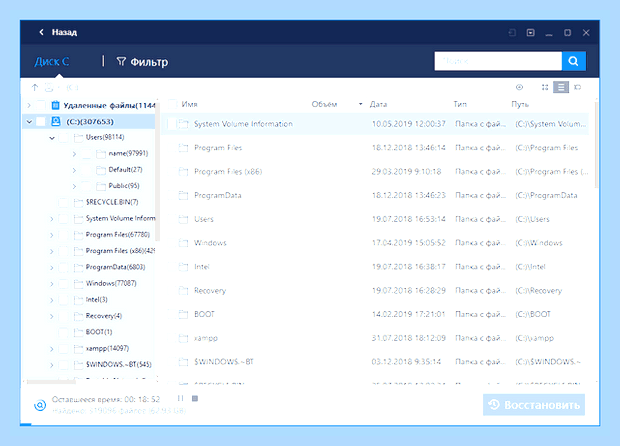Check the (C:)(307653) tree checkbox
The width and height of the screenshot is (620, 446).
[41, 121]
